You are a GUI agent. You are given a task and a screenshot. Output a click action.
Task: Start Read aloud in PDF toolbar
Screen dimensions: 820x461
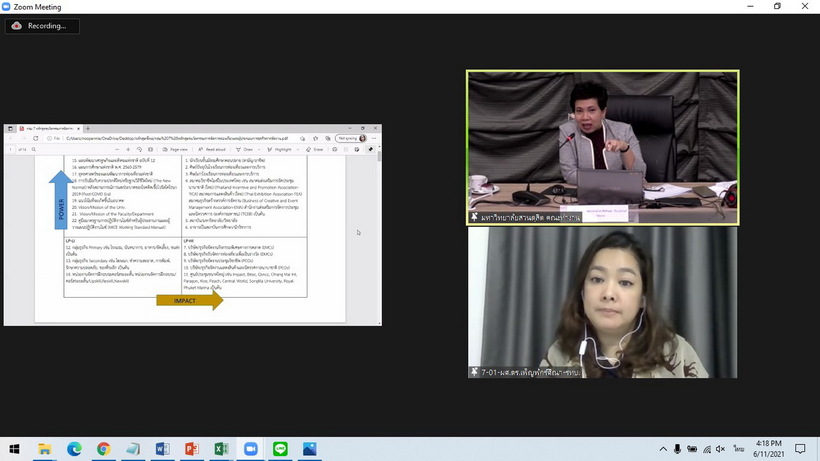pyautogui.click(x=211, y=149)
